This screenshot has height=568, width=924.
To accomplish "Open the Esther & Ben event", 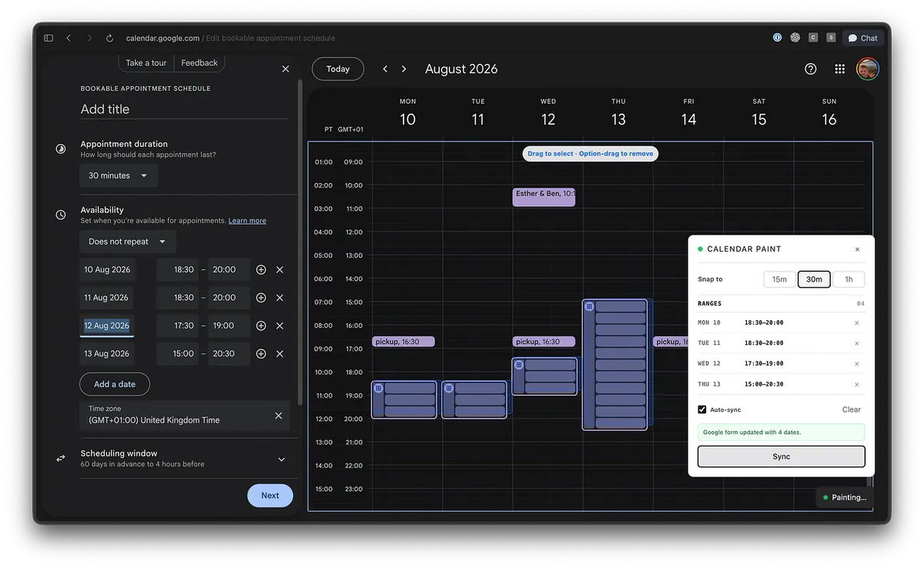I will click(x=544, y=197).
